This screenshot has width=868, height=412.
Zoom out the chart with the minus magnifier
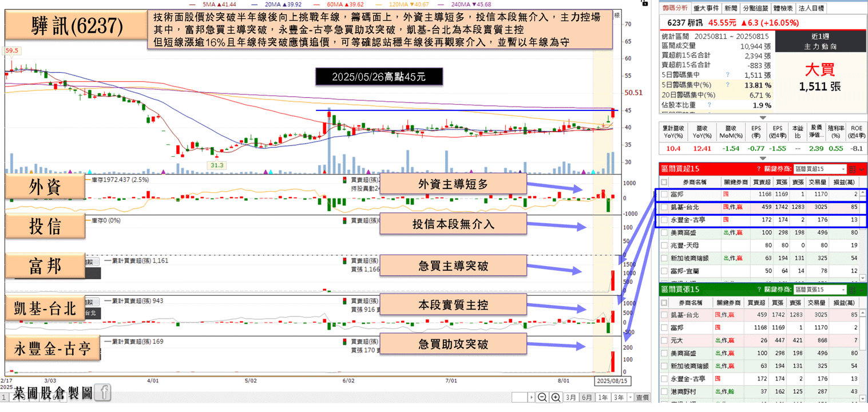542,397
